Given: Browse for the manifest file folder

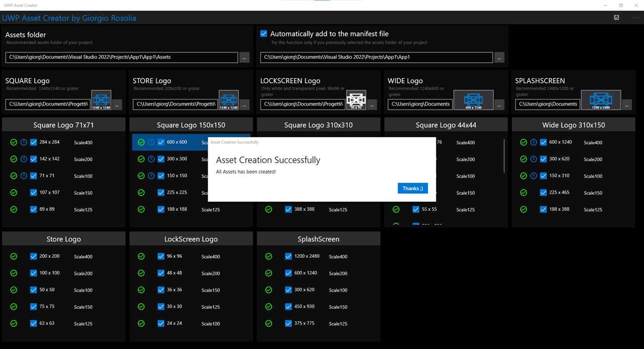Looking at the screenshot, I should pyautogui.click(x=499, y=58).
